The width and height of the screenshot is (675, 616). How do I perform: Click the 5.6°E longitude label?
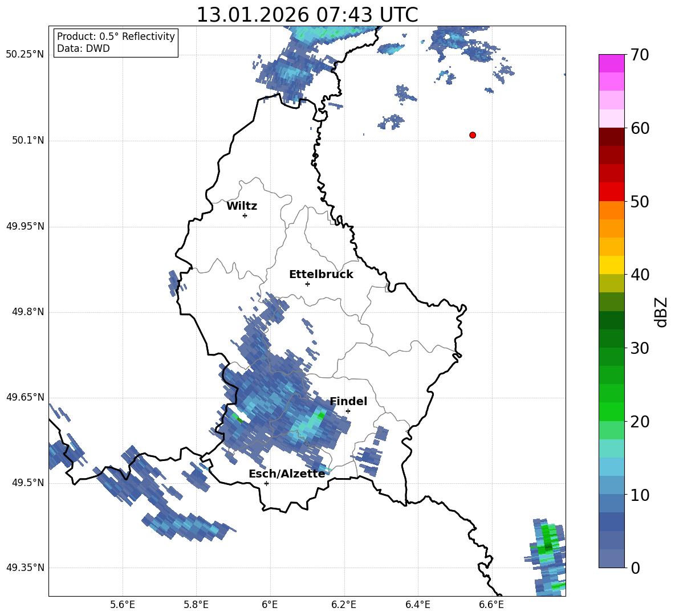(x=123, y=605)
